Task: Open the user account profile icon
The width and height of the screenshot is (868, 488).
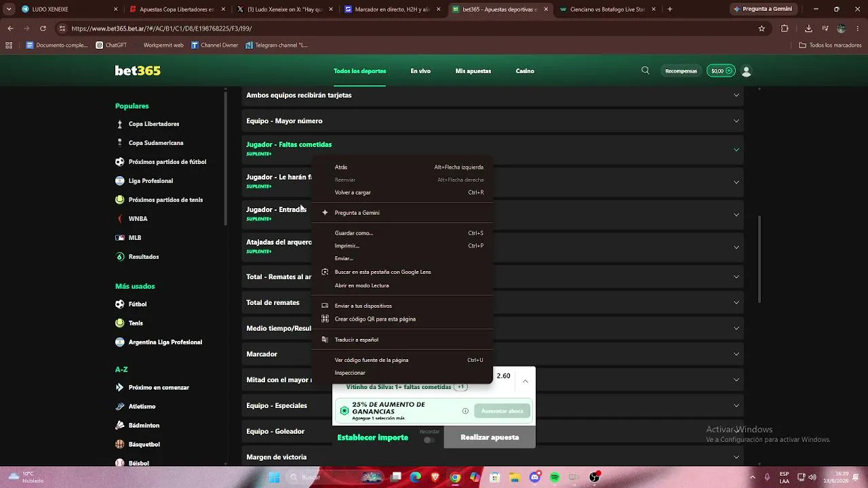Action: click(x=747, y=70)
